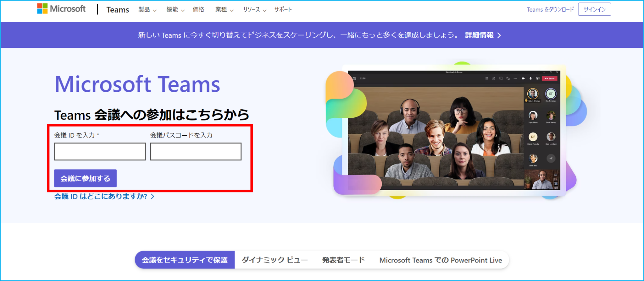Click the 会議 ID を入力 field
The width and height of the screenshot is (644, 281).
pos(100,152)
